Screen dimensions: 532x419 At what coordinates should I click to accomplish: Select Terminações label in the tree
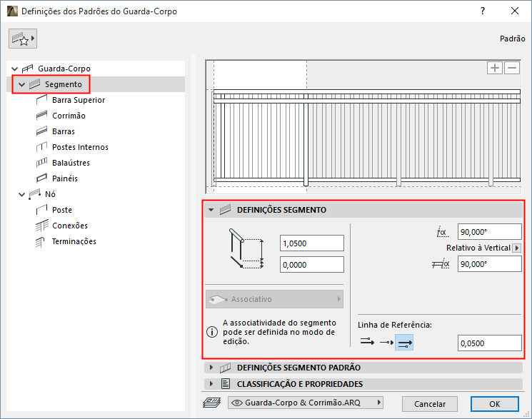tap(74, 241)
